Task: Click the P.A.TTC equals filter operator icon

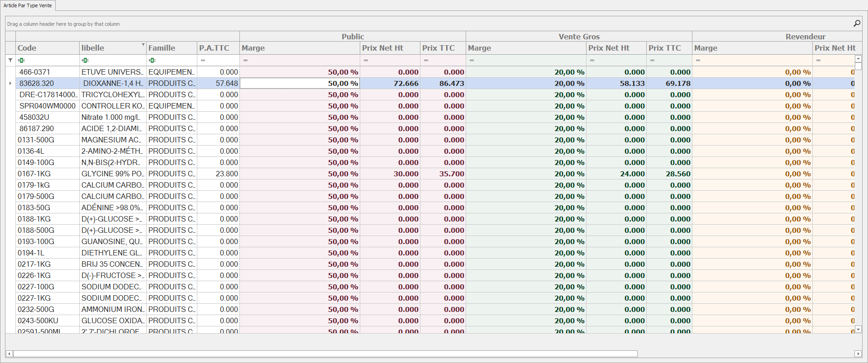Action: (203, 60)
